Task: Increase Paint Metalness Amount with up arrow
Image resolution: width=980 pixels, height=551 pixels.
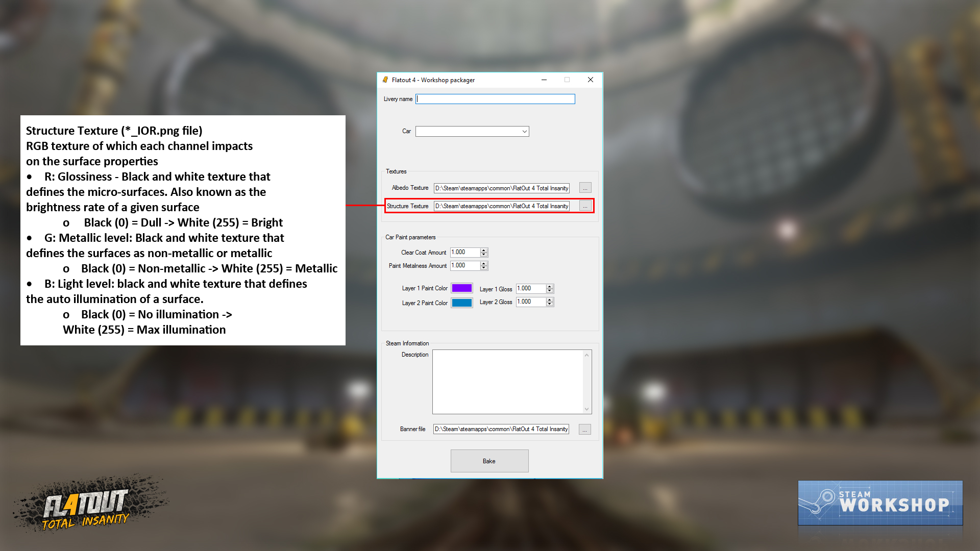Action: point(484,263)
